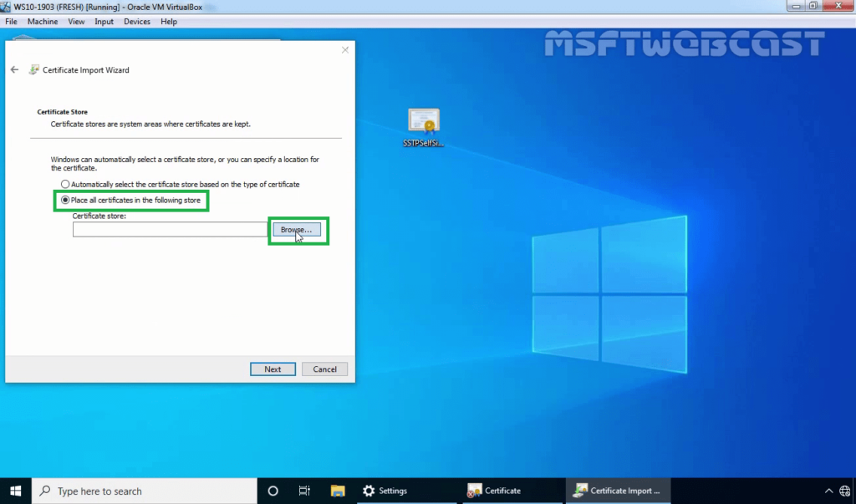This screenshot has height=504, width=856.
Task: Restore down the VirtualBox window
Action: tap(813, 6)
